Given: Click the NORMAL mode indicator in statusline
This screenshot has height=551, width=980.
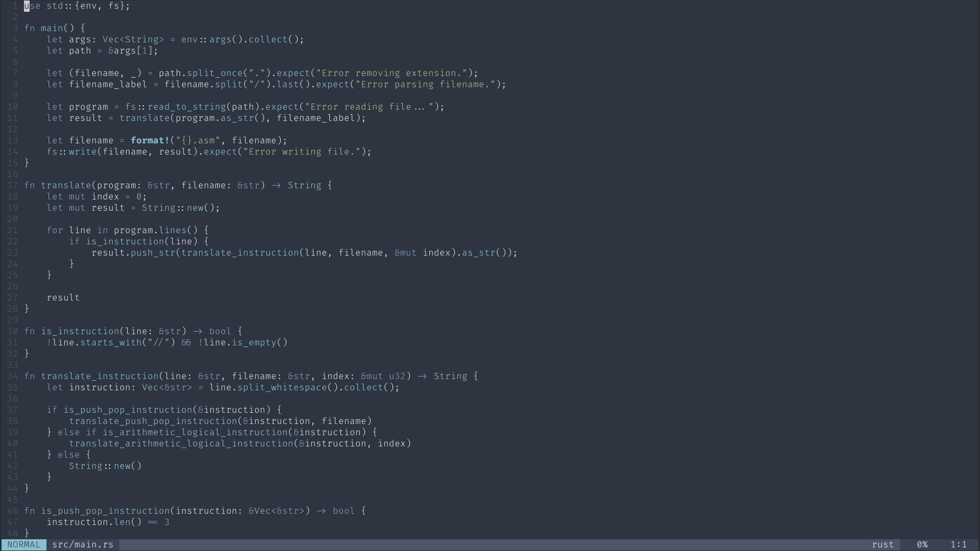Looking at the screenshot, I should coord(24,544).
